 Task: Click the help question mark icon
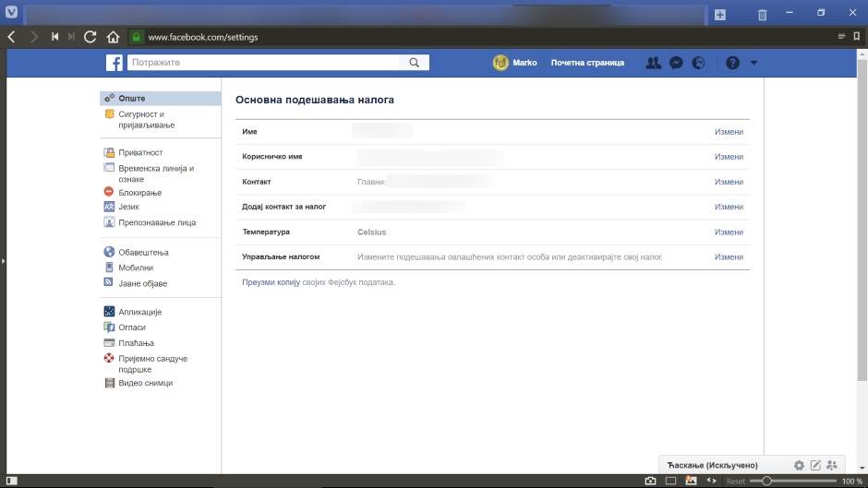coord(732,63)
